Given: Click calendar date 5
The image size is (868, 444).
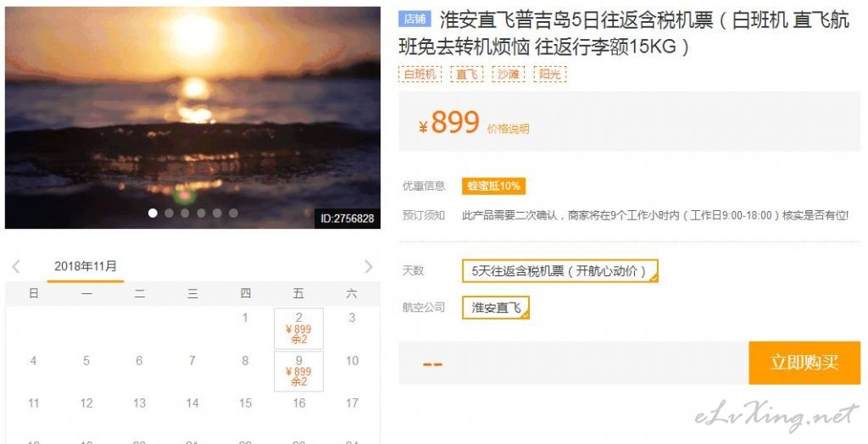Looking at the screenshot, I should 86,361.
